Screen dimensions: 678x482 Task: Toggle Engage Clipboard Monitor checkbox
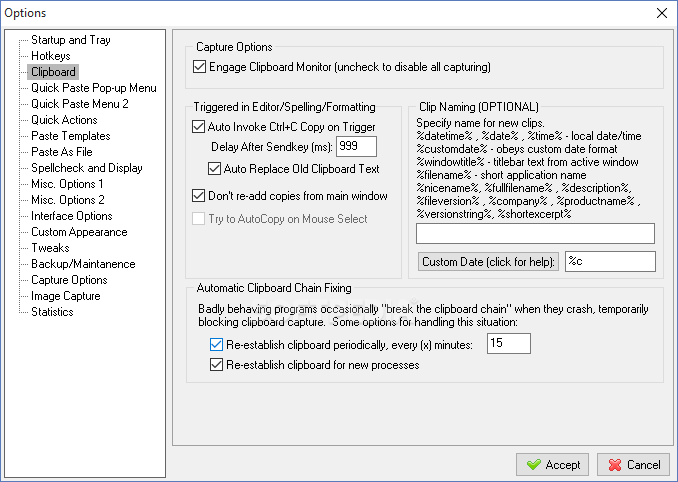pyautogui.click(x=199, y=67)
